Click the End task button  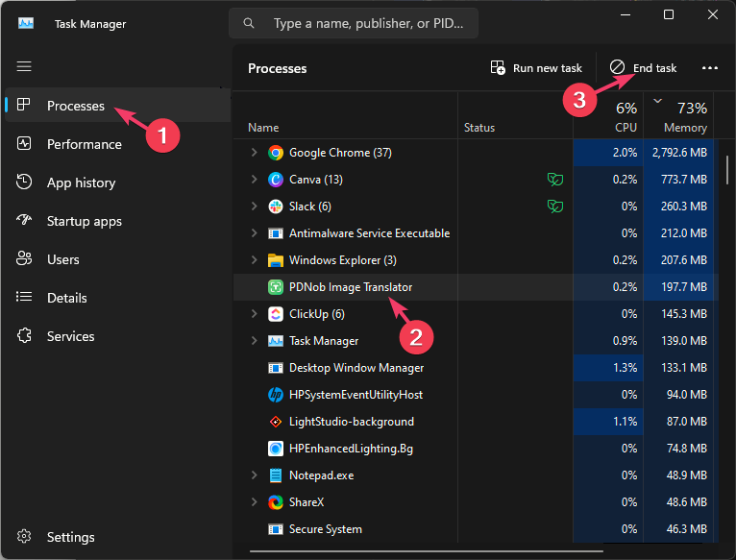pos(643,68)
